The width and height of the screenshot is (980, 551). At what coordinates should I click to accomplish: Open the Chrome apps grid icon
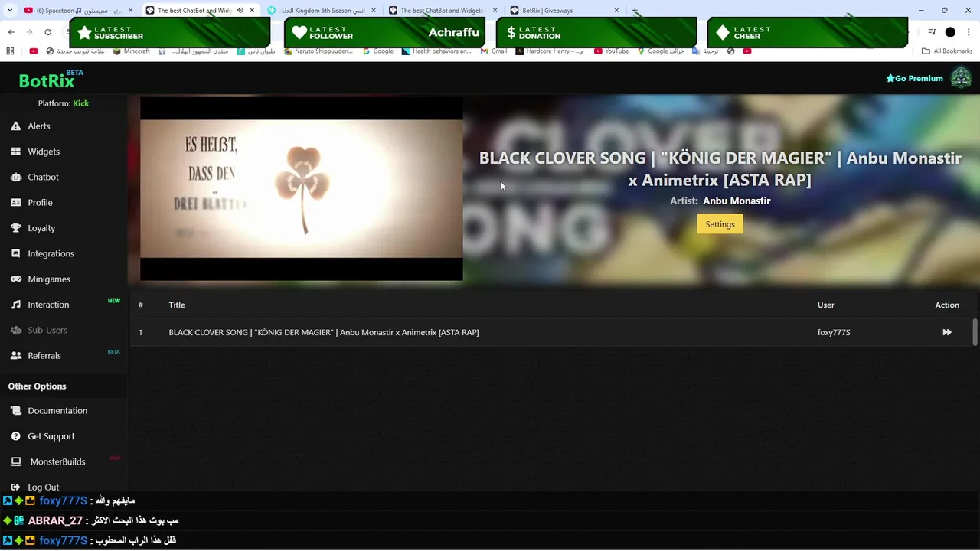[x=10, y=51]
